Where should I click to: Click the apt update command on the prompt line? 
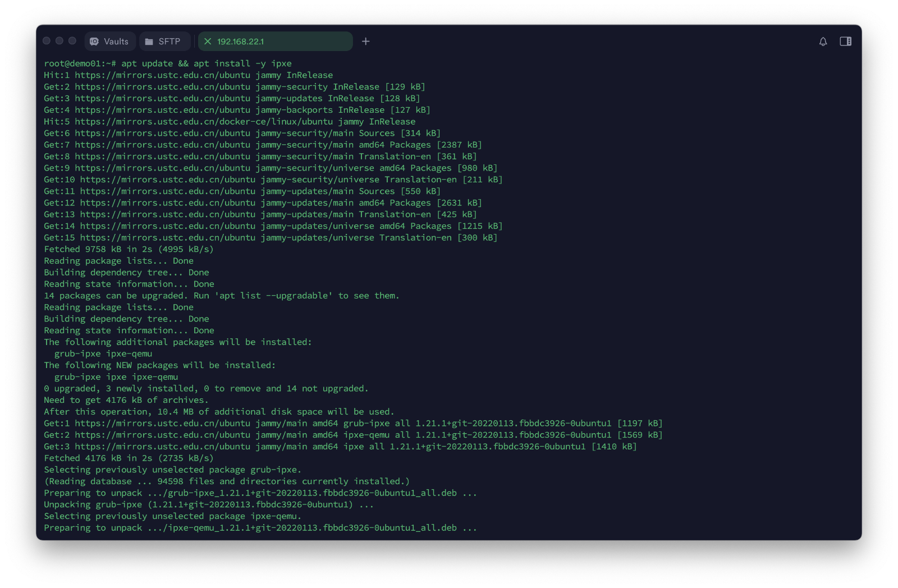[x=206, y=63]
